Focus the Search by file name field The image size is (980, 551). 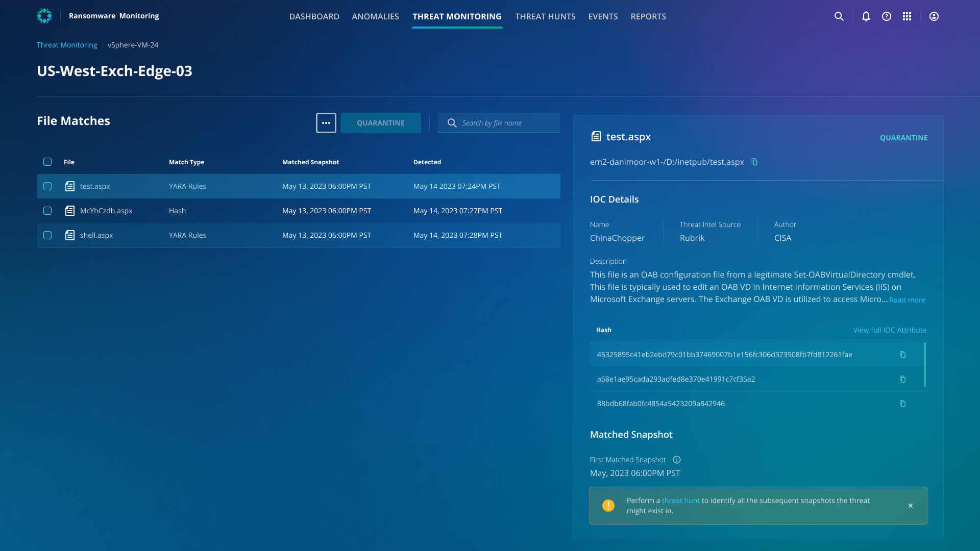pyautogui.click(x=499, y=123)
